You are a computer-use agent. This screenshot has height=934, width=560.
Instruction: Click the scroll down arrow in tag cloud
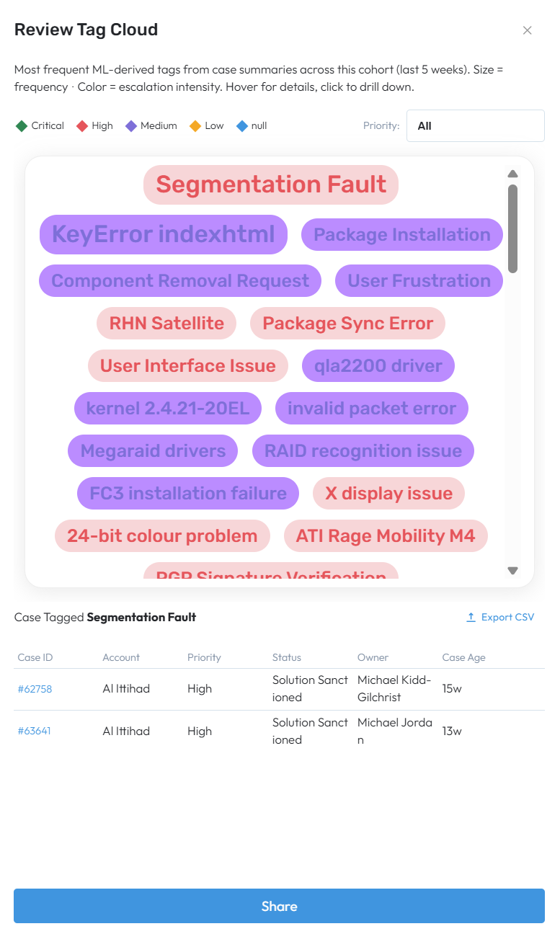coord(513,571)
